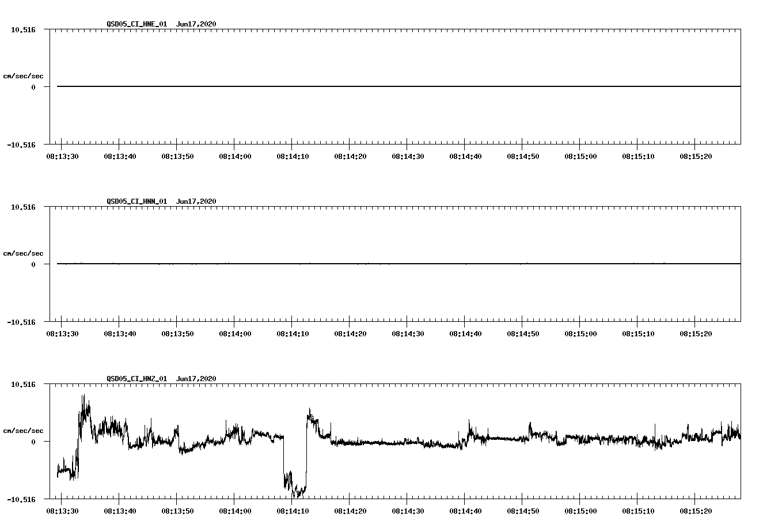
Task: Click the -10.516 lower limit of the HNZ plot
Action: (x=21, y=499)
